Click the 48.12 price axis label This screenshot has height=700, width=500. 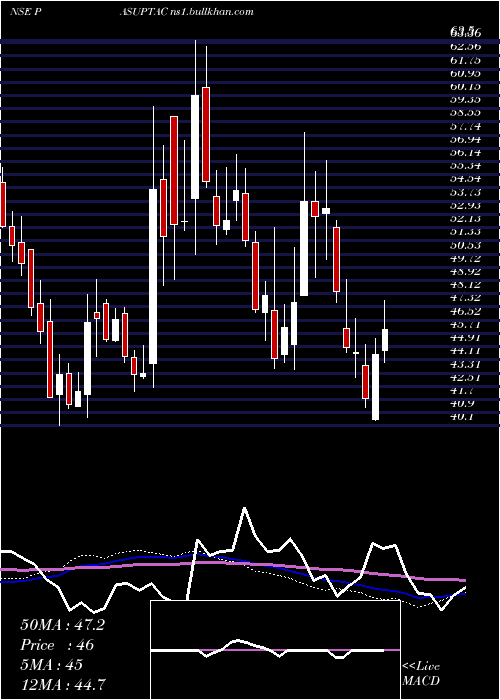465,284
